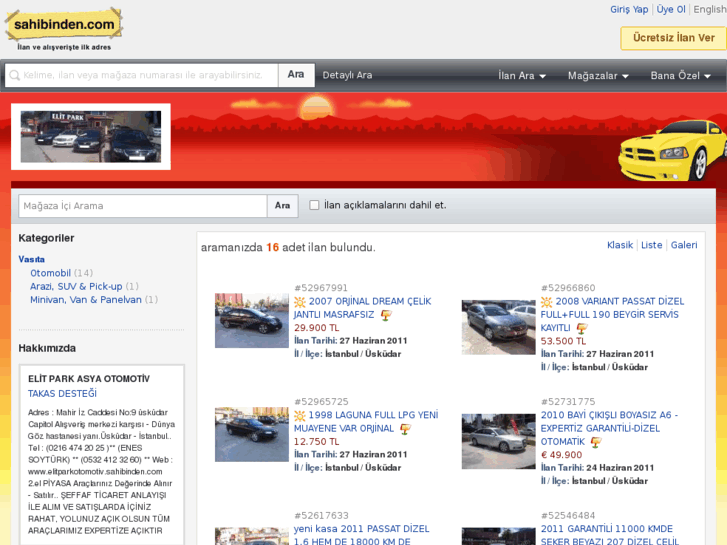The width and height of the screenshot is (727, 545).
Task: Switch to Klasik view
Action: (620, 245)
